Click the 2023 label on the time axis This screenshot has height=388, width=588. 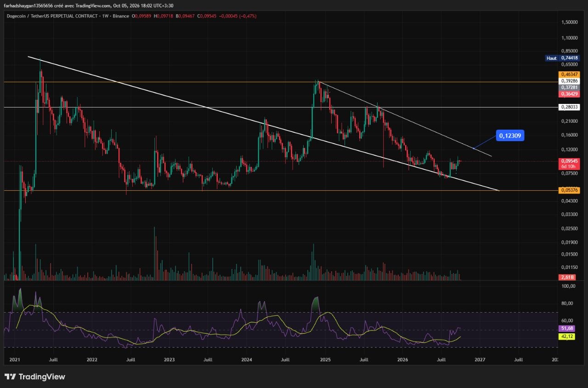pyautogui.click(x=169, y=359)
